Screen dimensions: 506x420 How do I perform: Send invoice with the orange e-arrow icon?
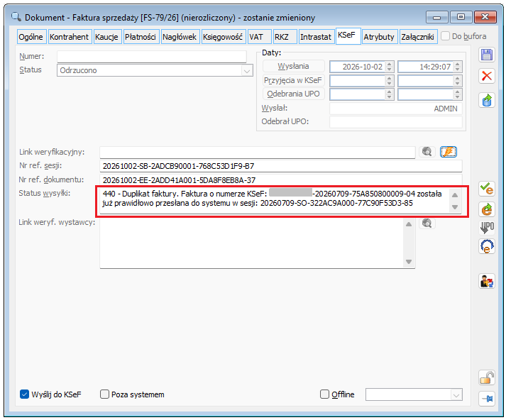click(487, 209)
